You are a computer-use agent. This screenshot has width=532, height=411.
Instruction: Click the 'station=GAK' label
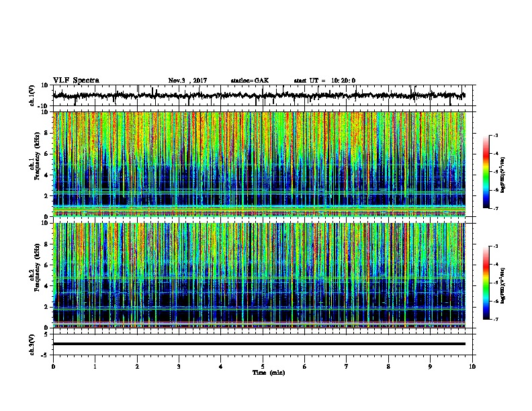point(250,81)
